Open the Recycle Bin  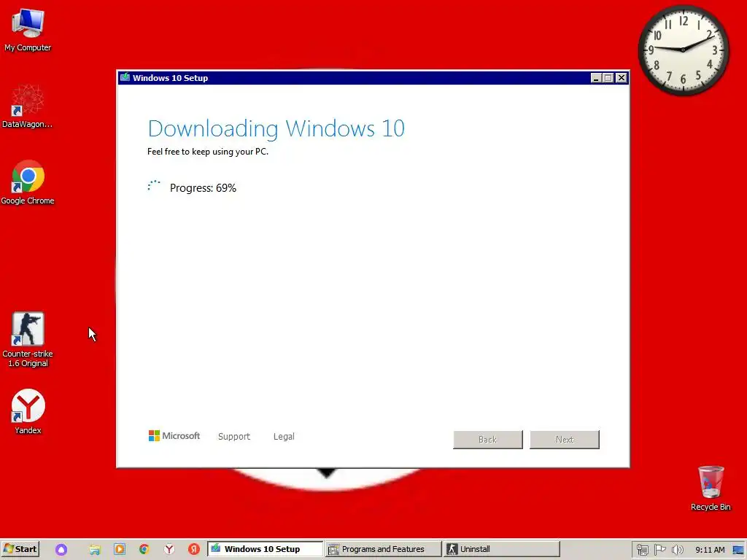point(711,488)
